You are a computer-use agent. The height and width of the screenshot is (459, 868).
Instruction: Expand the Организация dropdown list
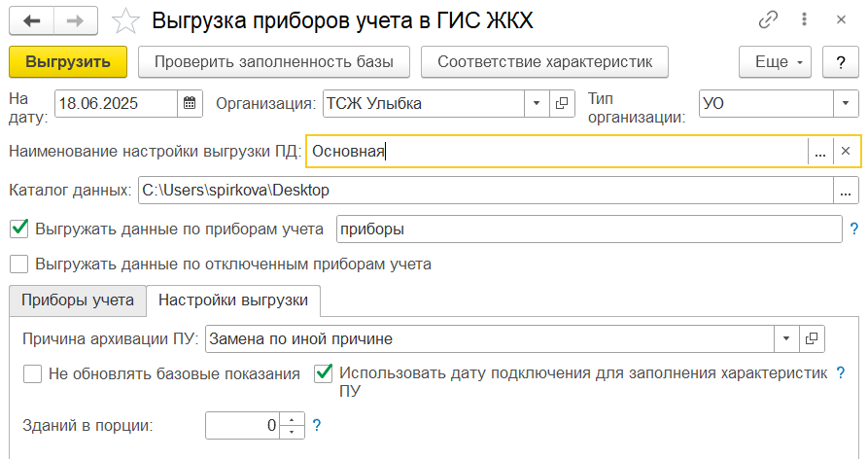[537, 103]
